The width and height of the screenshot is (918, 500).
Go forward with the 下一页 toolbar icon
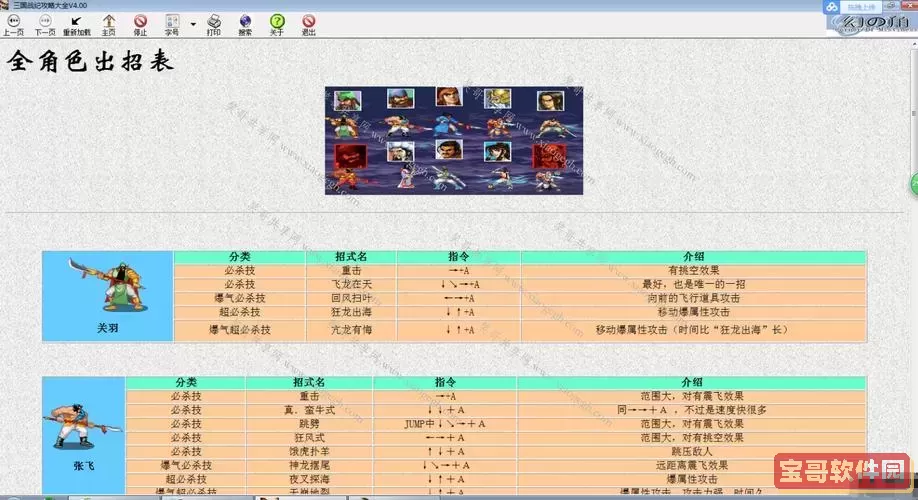tap(44, 25)
